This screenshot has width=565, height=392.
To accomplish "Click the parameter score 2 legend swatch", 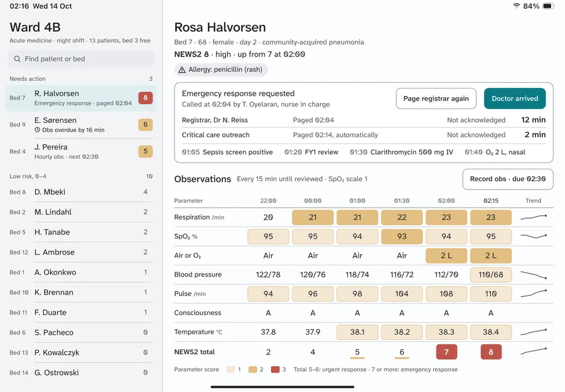I will pos(253,369).
